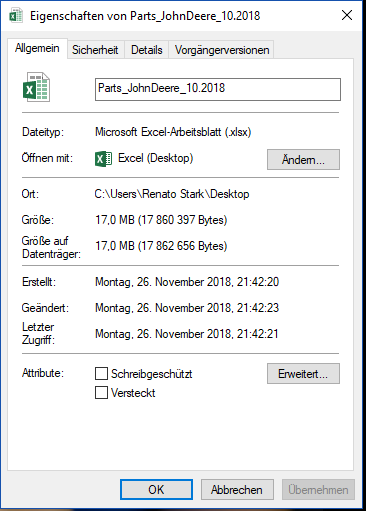Image resolution: width=366 pixels, height=511 pixels.
Task: Click the Ändern... button
Action: point(303,159)
